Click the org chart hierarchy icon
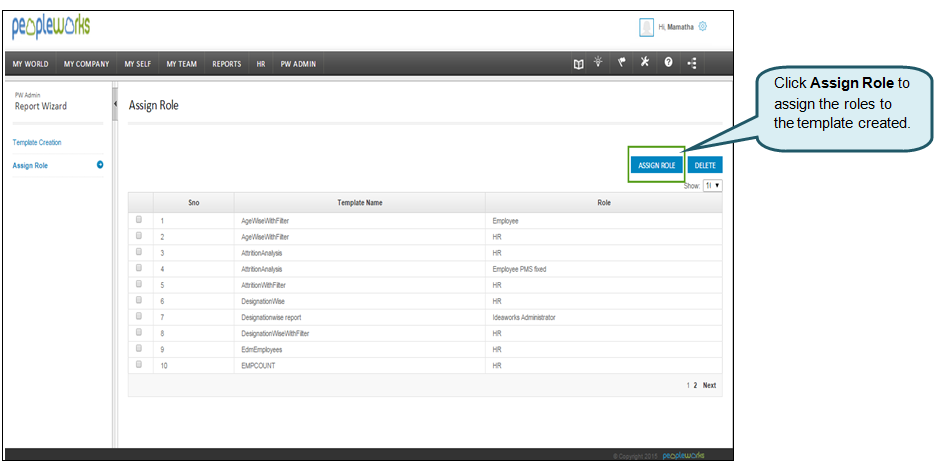The width and height of the screenshot is (937, 468). coord(692,64)
